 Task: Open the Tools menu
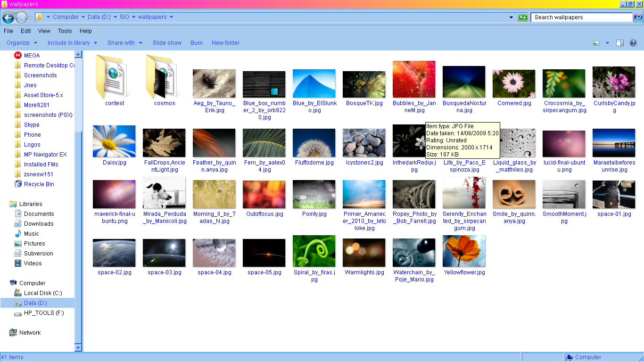point(65,31)
